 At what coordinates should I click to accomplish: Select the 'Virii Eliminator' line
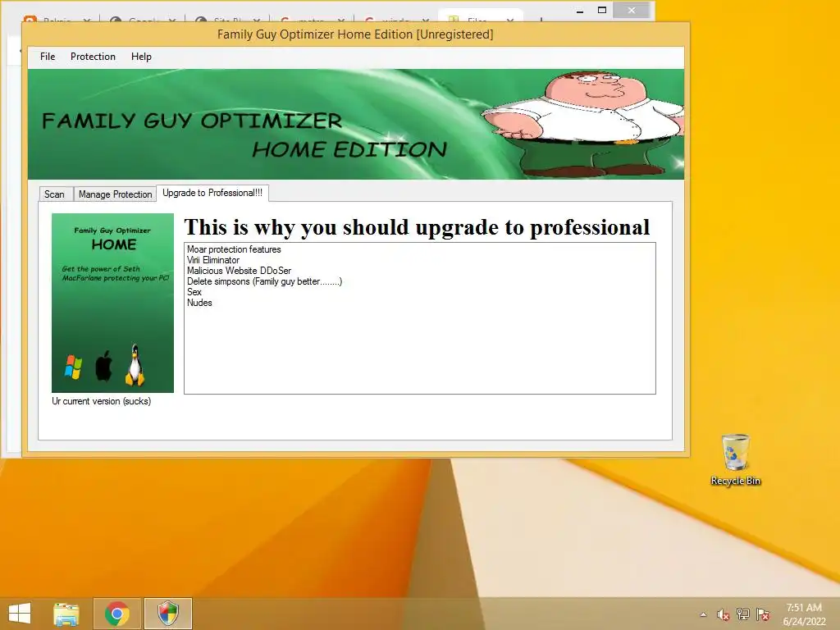[x=212, y=260]
